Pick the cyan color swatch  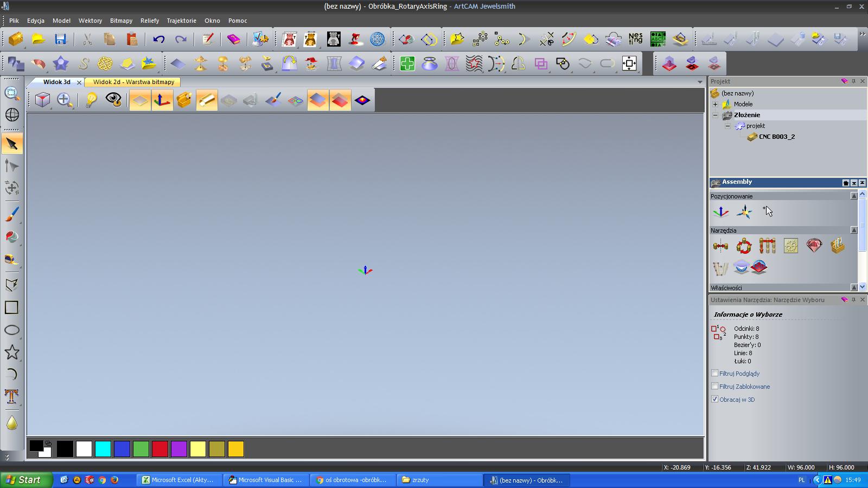[x=103, y=449]
